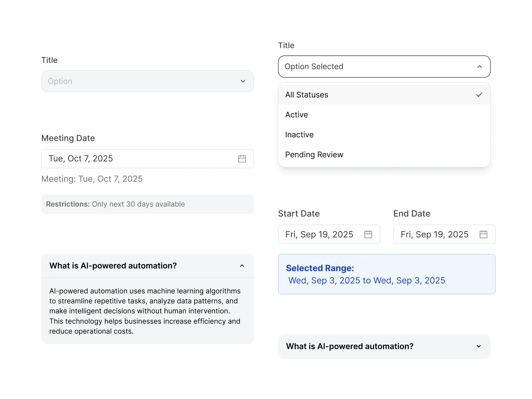The width and height of the screenshot is (532, 399).
Task: Click the AI-powered automation answer text
Action: click(x=145, y=311)
